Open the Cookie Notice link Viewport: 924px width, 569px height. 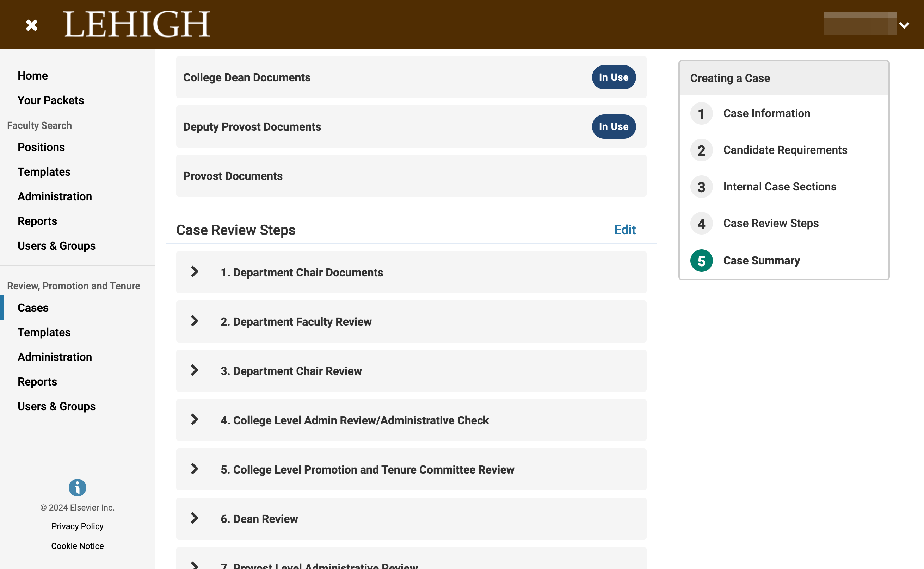(x=77, y=546)
